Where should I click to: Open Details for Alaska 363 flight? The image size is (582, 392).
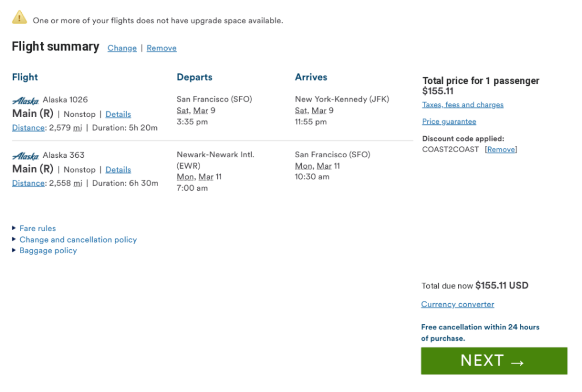(118, 170)
